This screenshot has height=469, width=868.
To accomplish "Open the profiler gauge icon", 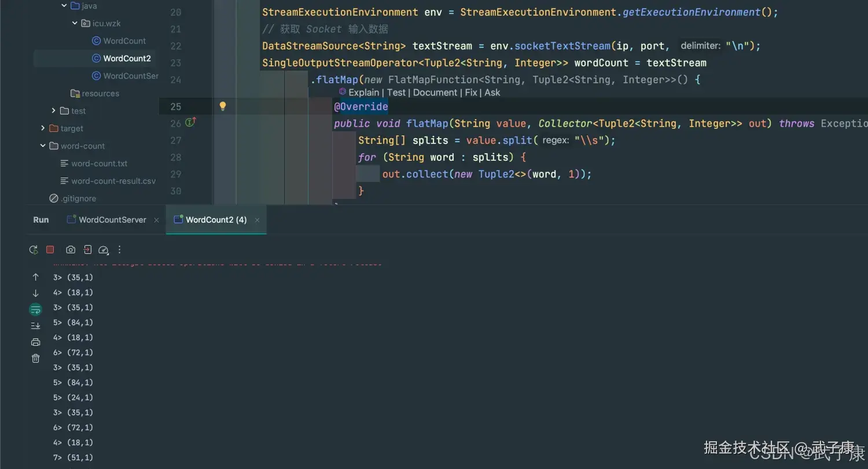I will pyautogui.click(x=104, y=250).
